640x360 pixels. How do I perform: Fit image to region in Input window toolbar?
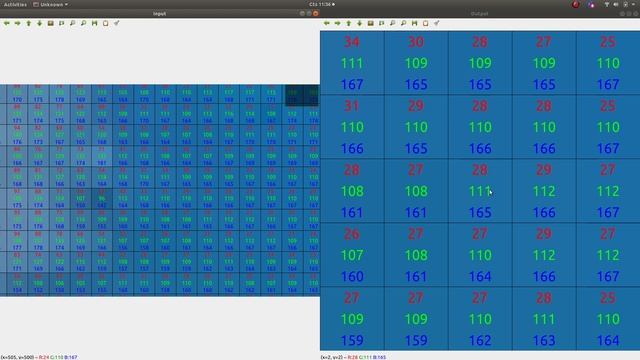pos(62,23)
